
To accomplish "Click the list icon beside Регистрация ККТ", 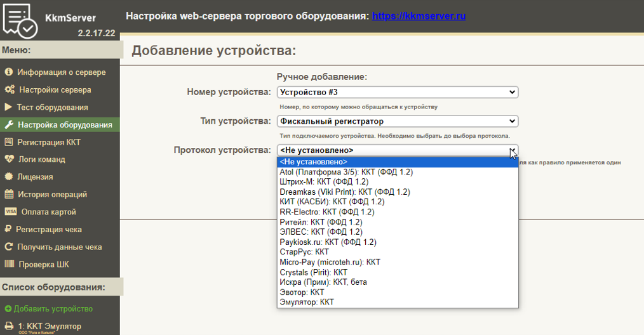I will [x=9, y=142].
